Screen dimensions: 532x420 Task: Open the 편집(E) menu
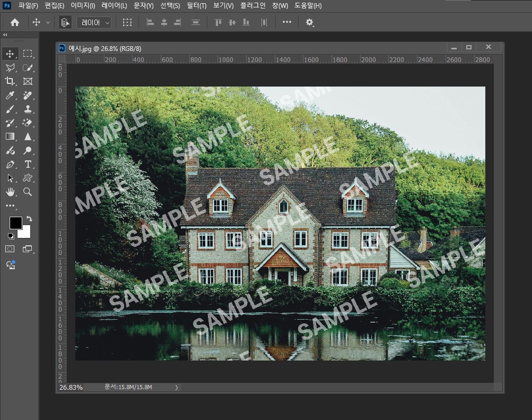coord(54,6)
